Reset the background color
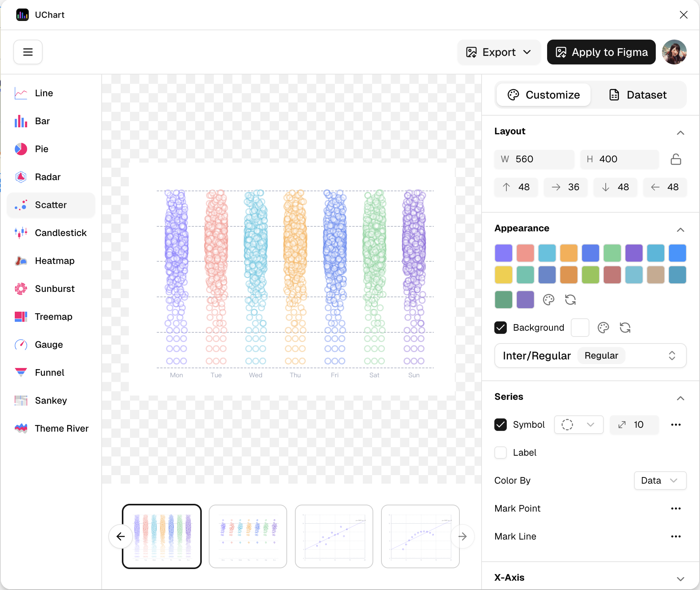The image size is (700, 590). (x=625, y=328)
